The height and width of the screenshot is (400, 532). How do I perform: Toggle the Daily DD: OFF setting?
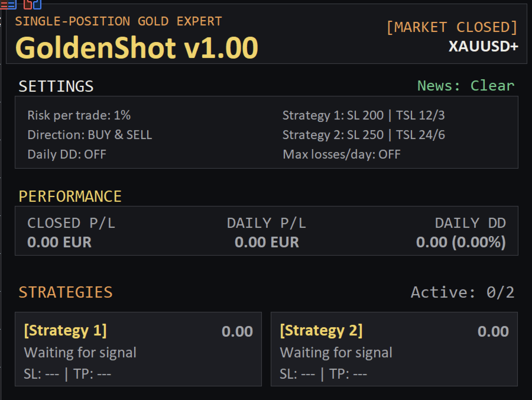67,154
